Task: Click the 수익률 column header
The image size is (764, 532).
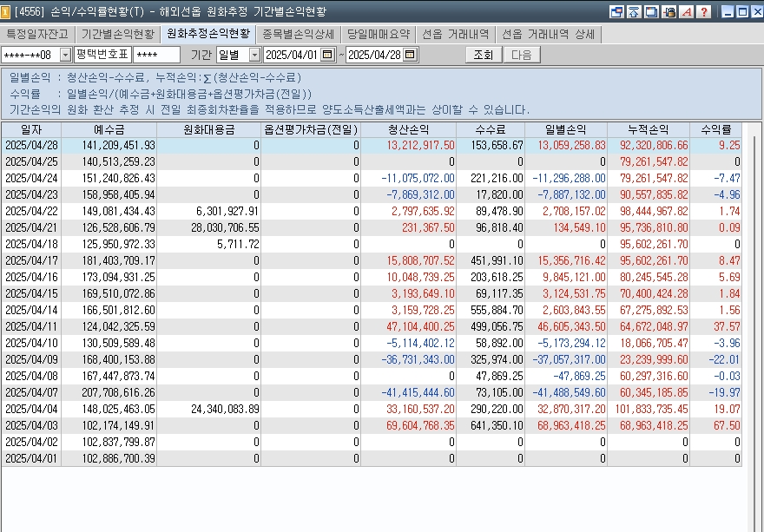Action: click(x=715, y=129)
